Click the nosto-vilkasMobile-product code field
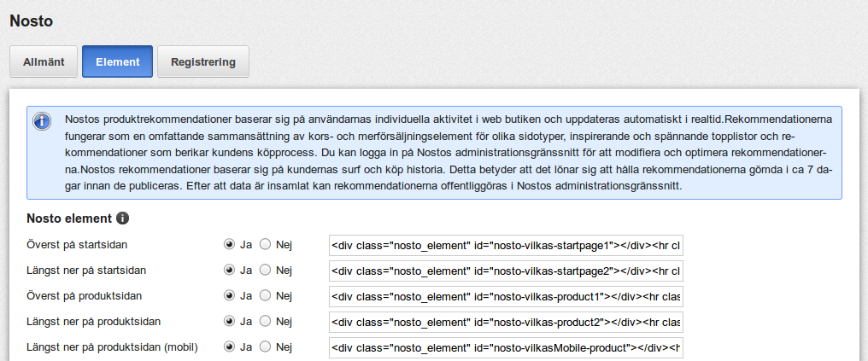Viewport: 868px width, 361px height. click(506, 347)
